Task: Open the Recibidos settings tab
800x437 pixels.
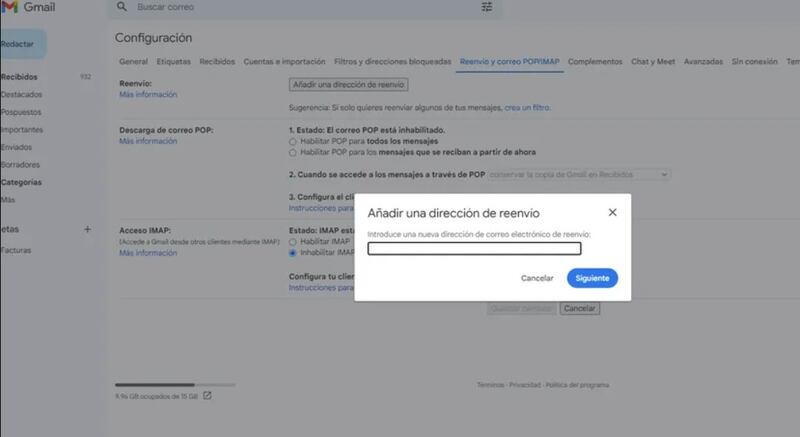Action: point(217,61)
